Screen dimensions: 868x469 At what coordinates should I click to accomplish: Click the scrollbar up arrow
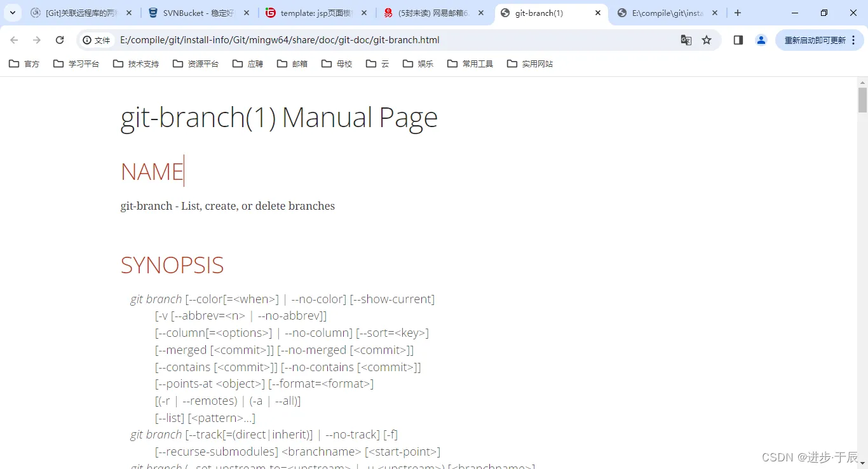[862, 83]
